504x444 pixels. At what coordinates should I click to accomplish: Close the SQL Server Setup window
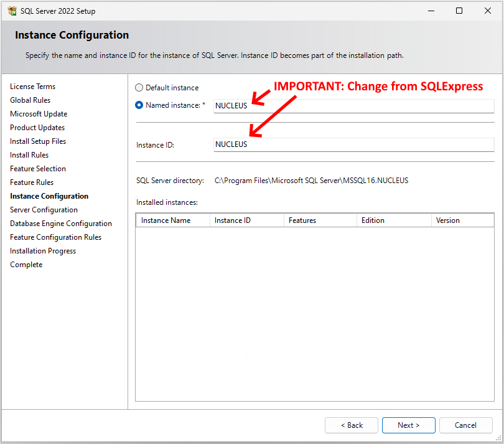[488, 11]
